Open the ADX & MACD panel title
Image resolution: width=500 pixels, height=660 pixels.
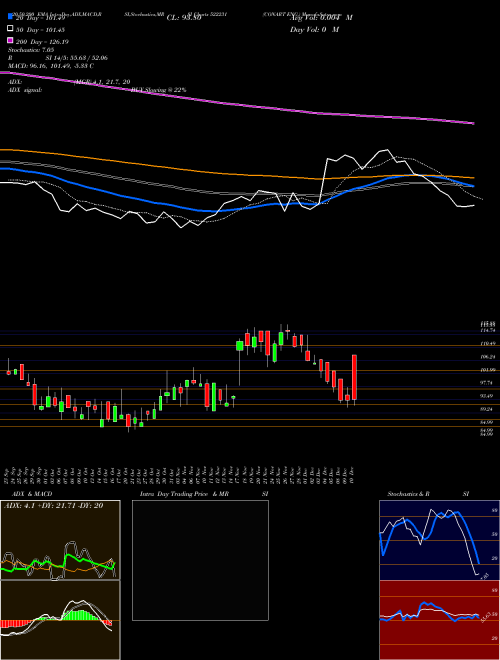32,494
